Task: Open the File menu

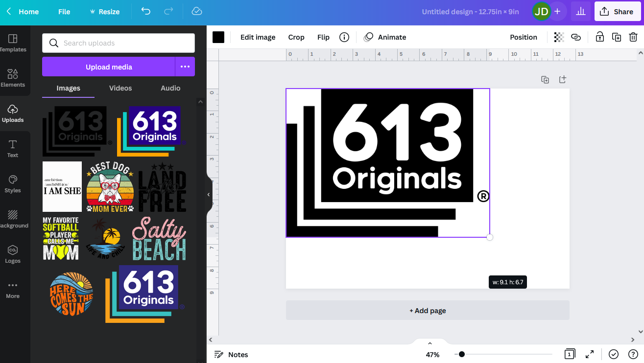Action: [x=64, y=11]
